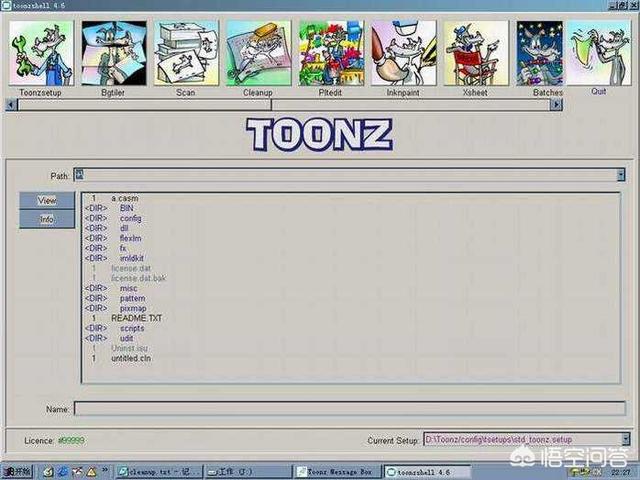This screenshot has height=480, width=640.
Task: Switch to cleanup.txt Notepad taskbar button
Action: point(159,471)
